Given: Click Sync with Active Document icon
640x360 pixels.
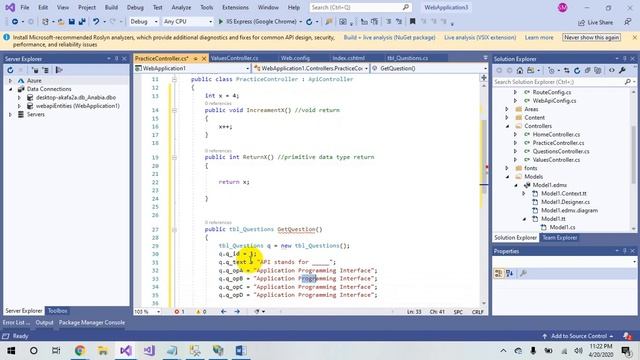Looking at the screenshot, I should (567, 71).
